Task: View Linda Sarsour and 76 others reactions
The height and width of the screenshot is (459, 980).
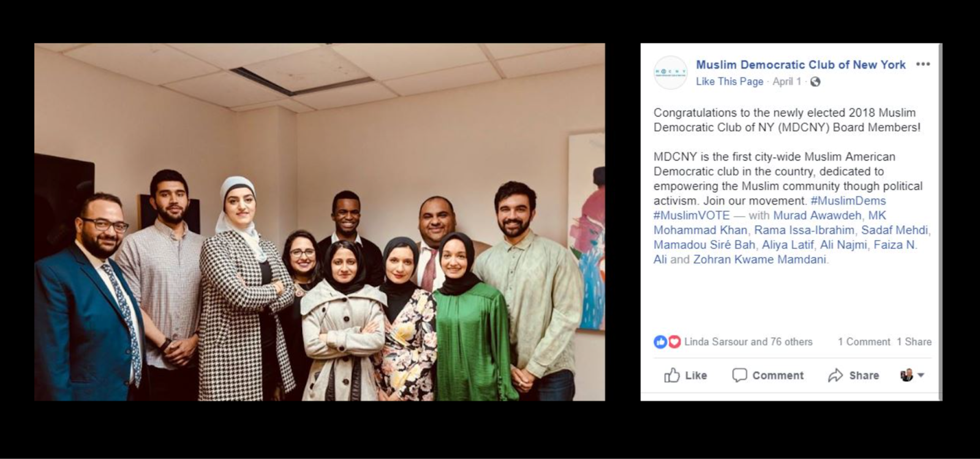Action: (748, 342)
